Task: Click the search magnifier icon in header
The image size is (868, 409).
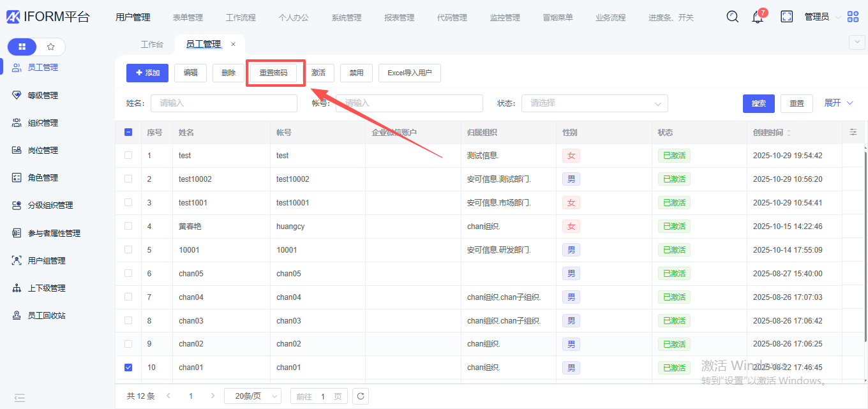Action: (x=733, y=17)
